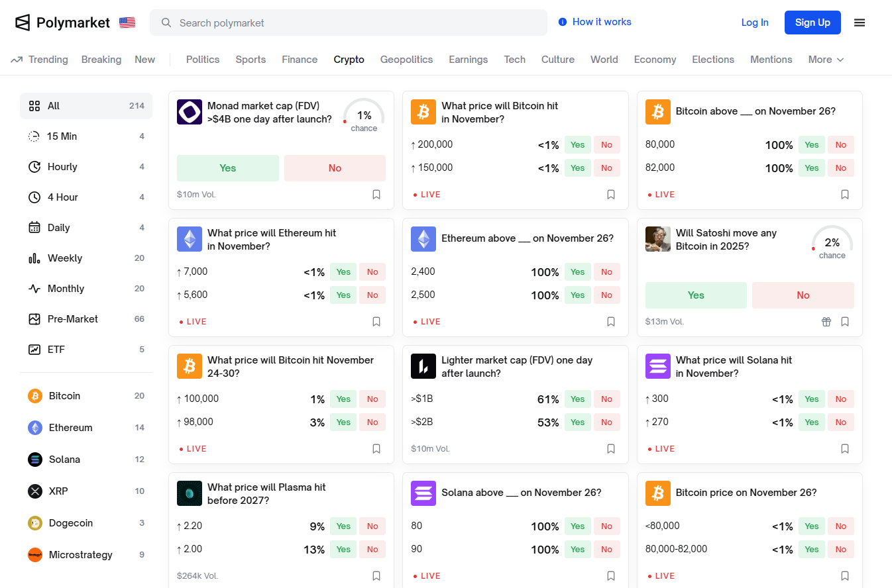The image size is (892, 588).
Task: Select the XRP filter in sidebar
Action: 86,491
